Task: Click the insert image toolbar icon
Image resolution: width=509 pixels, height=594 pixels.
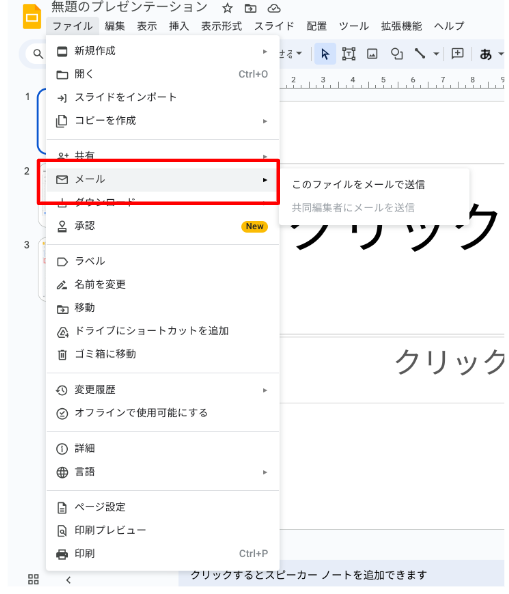Action: [372, 54]
